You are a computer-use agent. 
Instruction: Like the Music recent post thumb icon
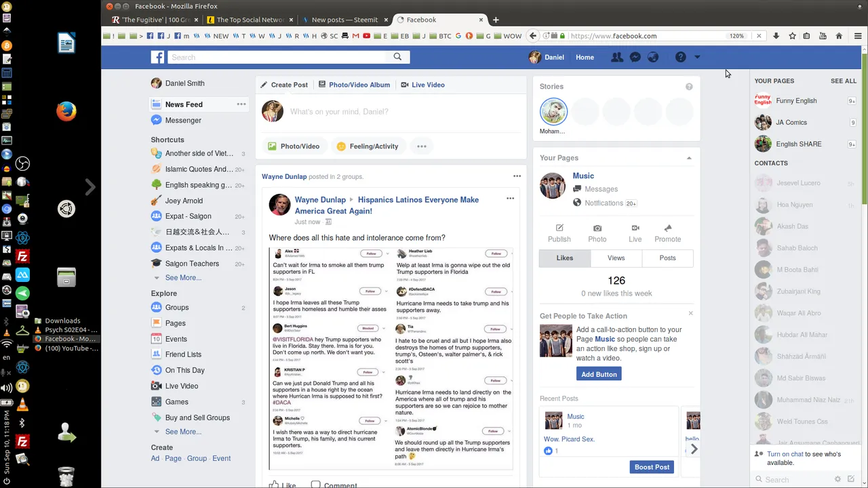[x=548, y=451]
